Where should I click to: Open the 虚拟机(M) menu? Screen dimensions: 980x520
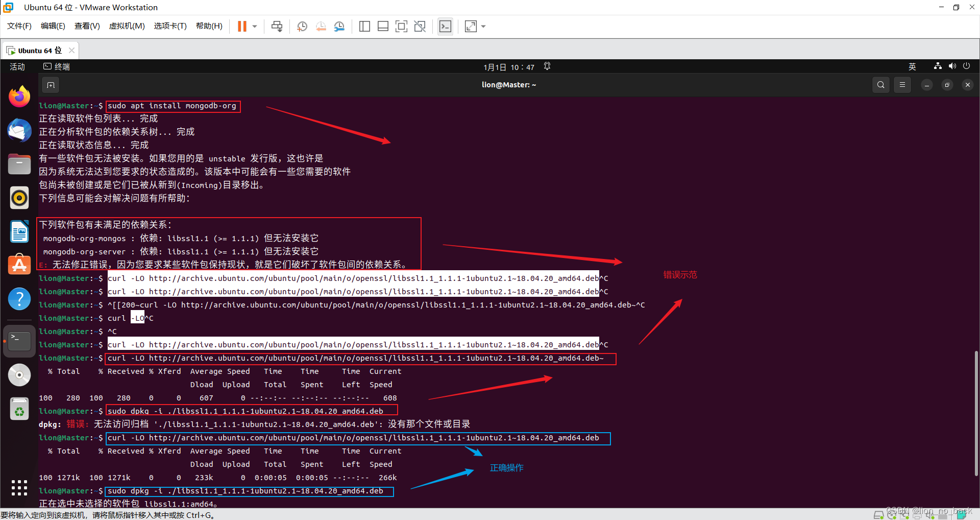click(x=127, y=26)
